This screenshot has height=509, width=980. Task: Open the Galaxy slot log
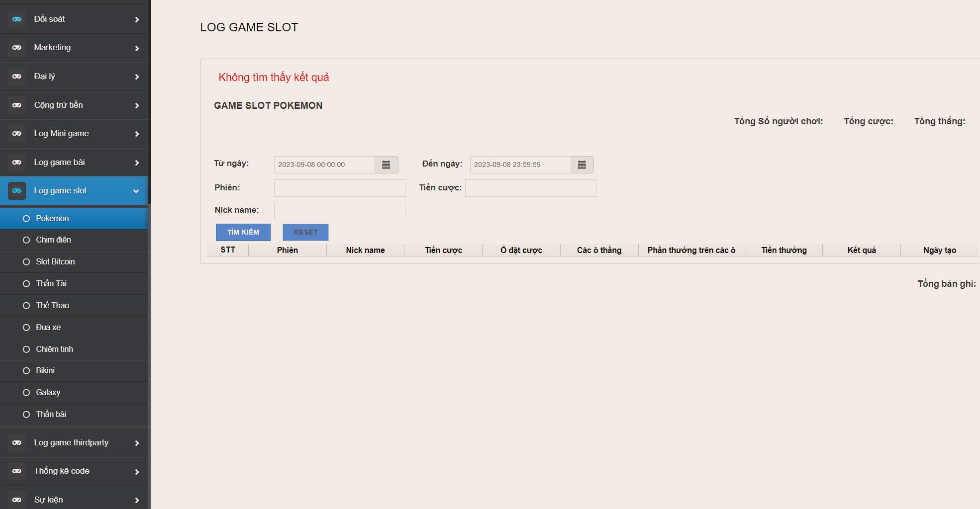[x=74, y=393]
